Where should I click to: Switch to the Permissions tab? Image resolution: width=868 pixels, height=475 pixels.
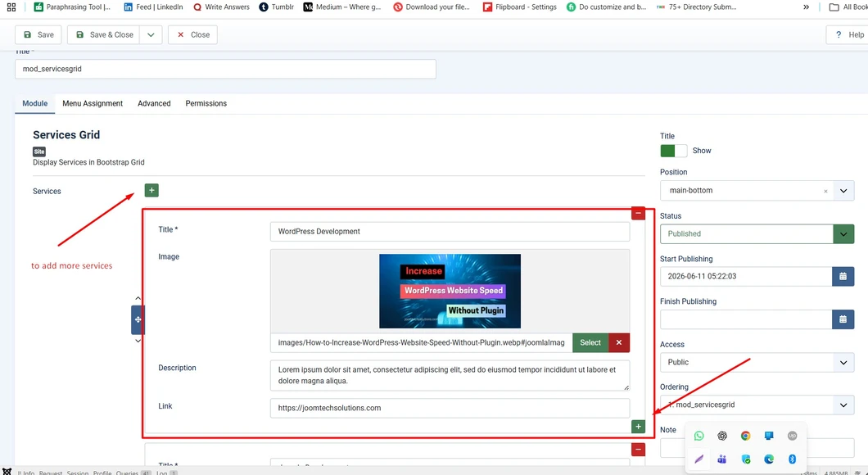click(x=206, y=103)
